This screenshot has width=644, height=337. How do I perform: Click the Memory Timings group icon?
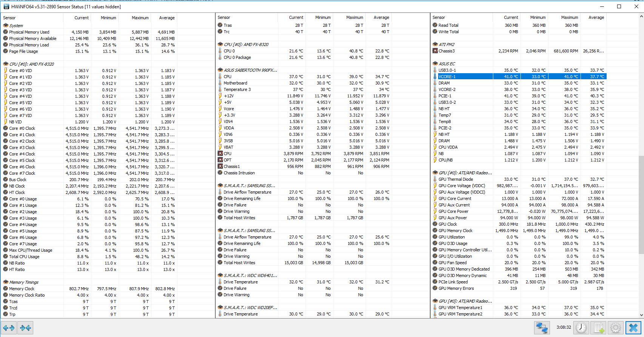coord(6,282)
